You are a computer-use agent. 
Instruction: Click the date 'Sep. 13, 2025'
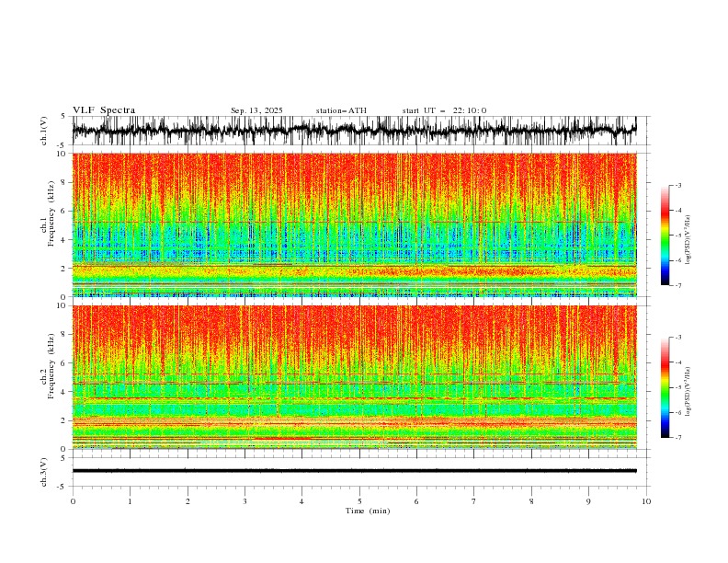256,110
